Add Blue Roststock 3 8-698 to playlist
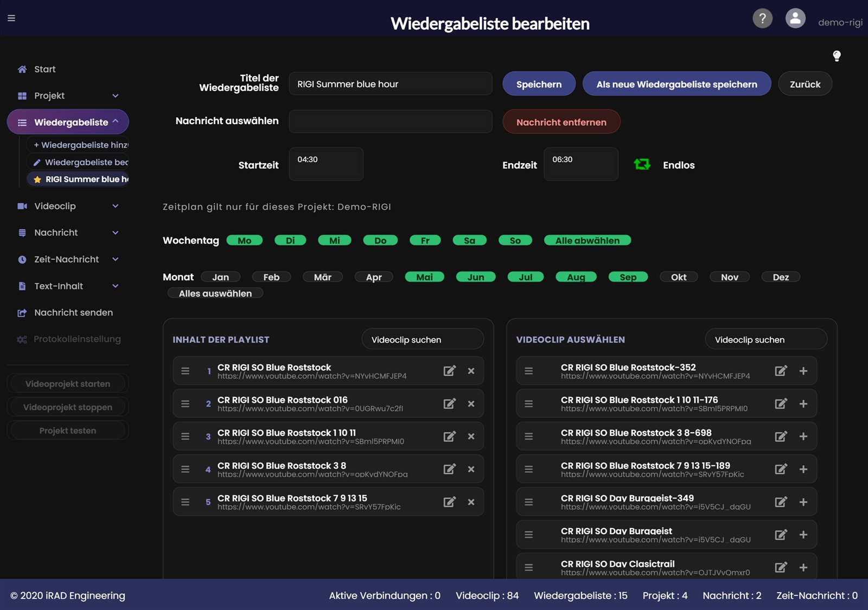 tap(803, 436)
